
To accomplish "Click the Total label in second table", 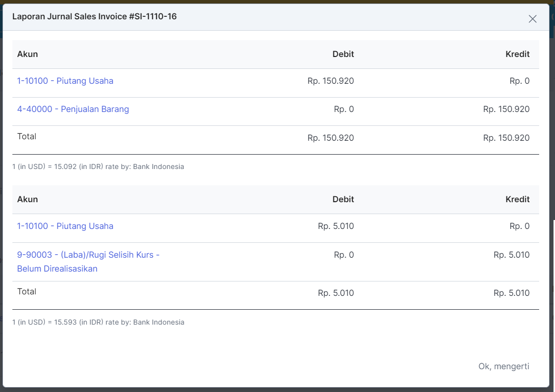I will point(27,291).
